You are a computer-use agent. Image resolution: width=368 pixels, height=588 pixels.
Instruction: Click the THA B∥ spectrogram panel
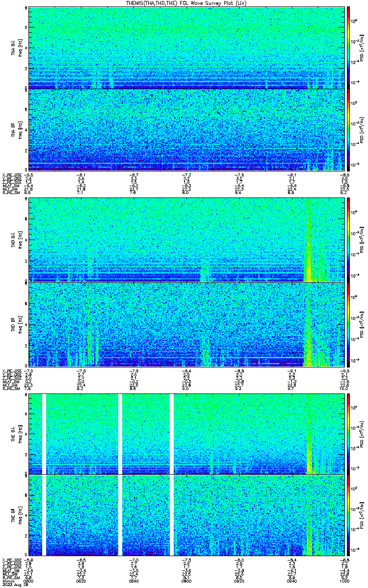click(x=186, y=130)
